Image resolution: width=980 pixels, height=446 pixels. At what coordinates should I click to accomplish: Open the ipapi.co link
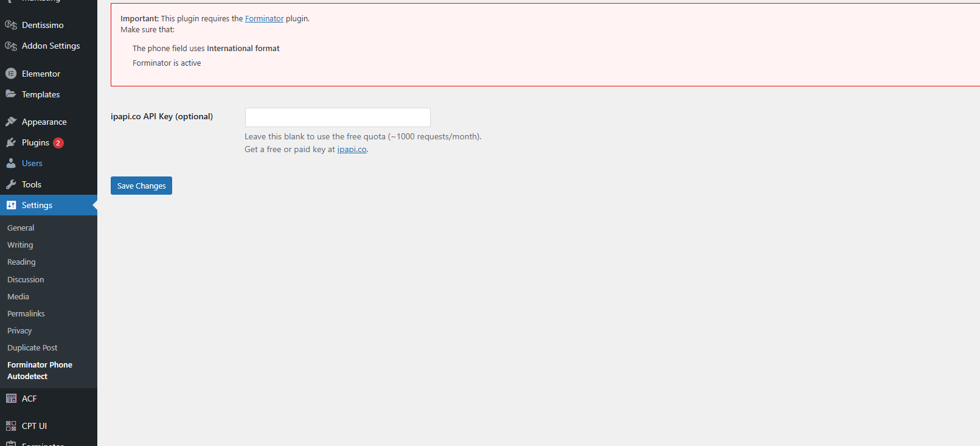coord(352,150)
